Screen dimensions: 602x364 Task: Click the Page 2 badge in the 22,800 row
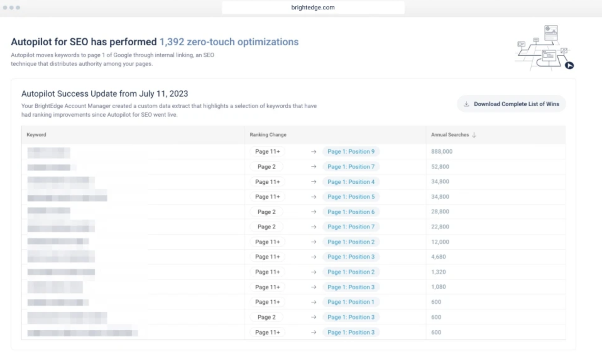[266, 227]
